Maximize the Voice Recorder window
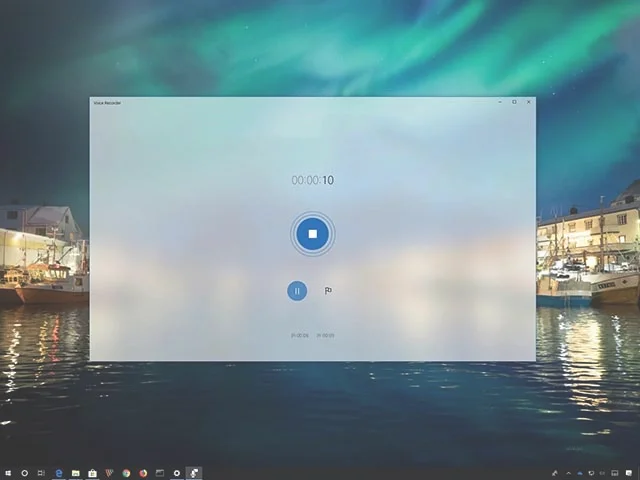 (x=514, y=102)
